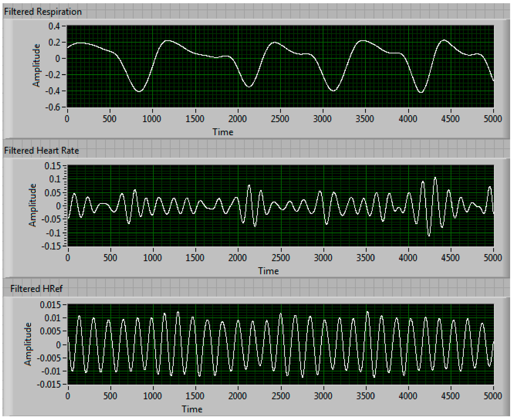This screenshot has width=513, height=420.
Task: Click the Filtered Respiration graph title
Action: tap(43, 12)
